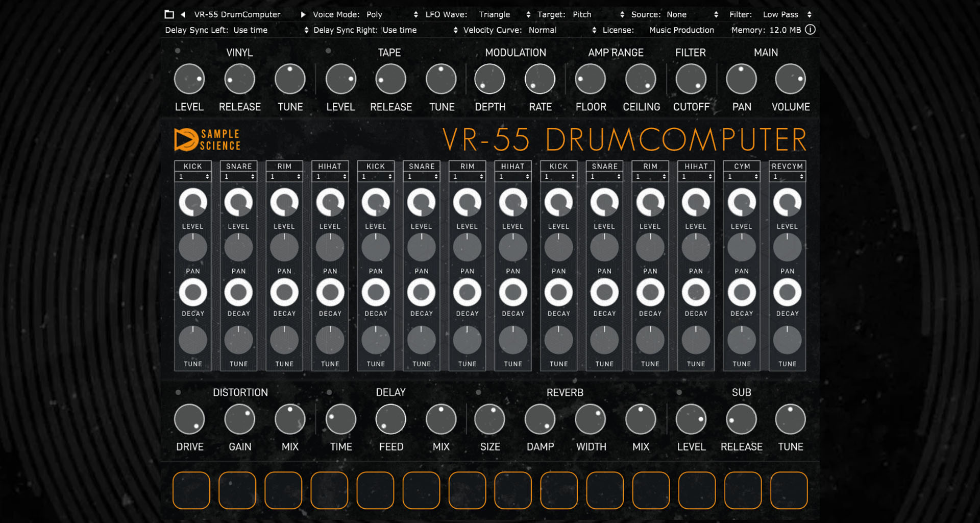
Task: Enable the Distortion effect LED
Action: (178, 392)
